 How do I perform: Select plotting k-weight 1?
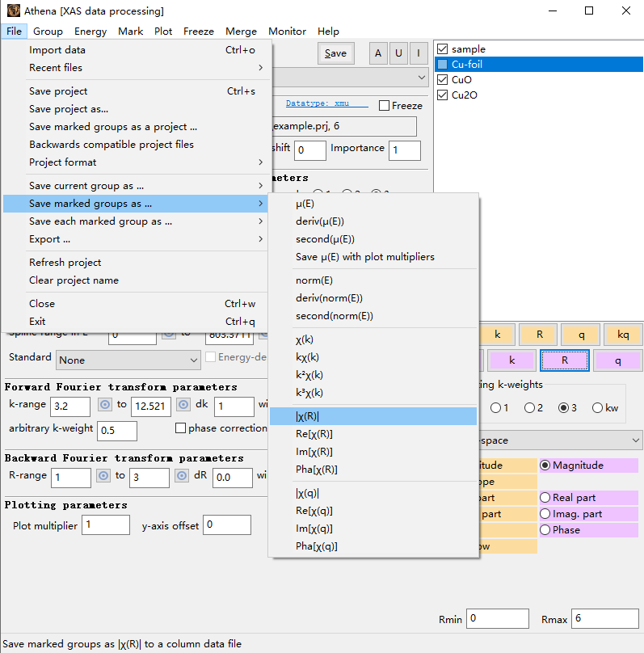pos(495,407)
